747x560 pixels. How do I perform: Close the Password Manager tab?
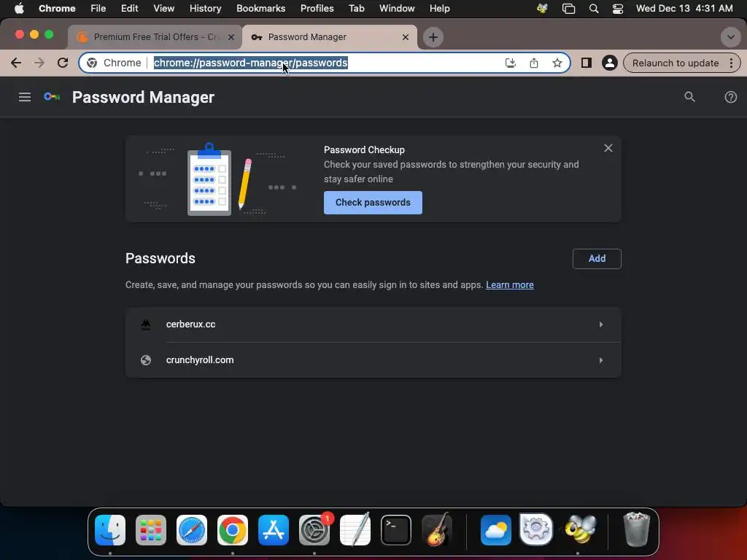click(x=406, y=37)
